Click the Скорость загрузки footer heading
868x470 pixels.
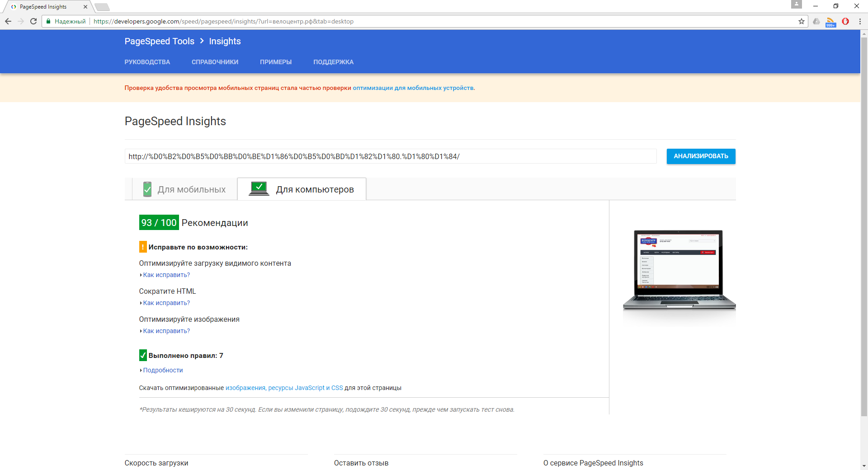pyautogui.click(x=156, y=463)
